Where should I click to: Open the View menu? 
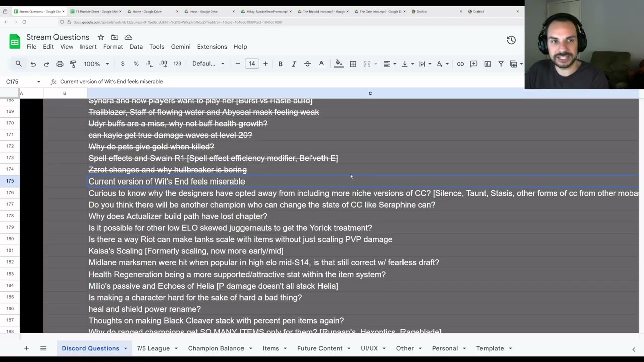67,47
